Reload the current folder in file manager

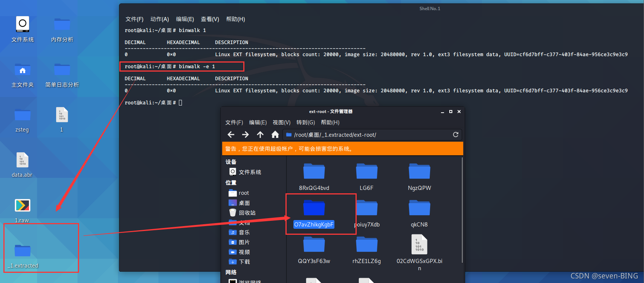pos(455,135)
